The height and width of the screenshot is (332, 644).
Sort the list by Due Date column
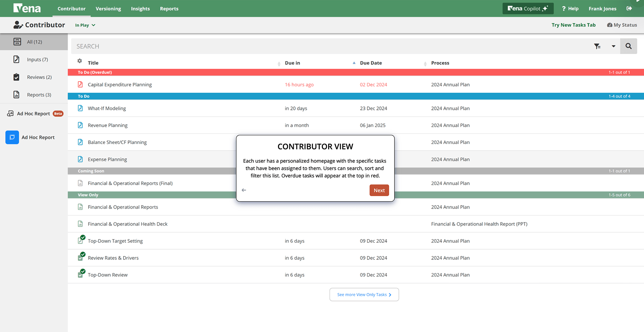[371, 63]
